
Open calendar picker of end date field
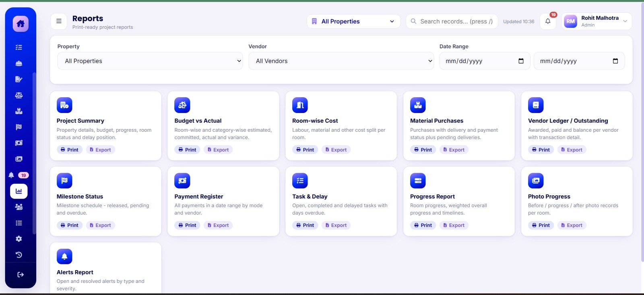[x=615, y=61]
